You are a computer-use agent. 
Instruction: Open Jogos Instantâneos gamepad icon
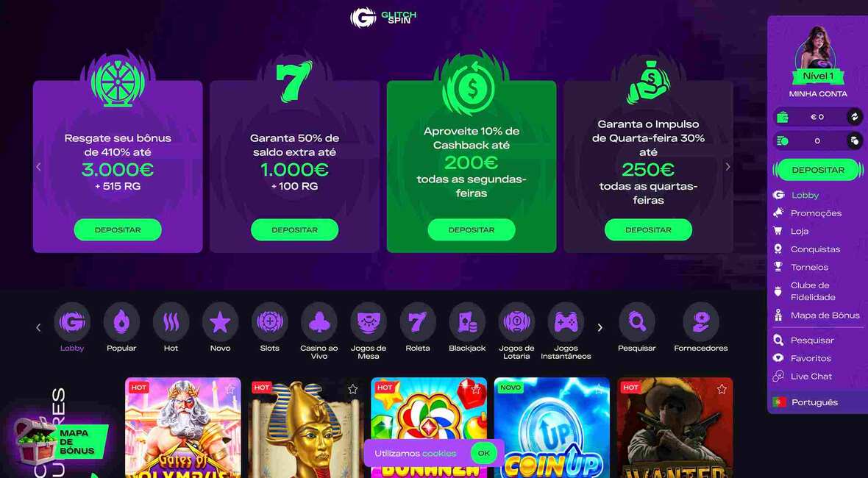(x=566, y=321)
